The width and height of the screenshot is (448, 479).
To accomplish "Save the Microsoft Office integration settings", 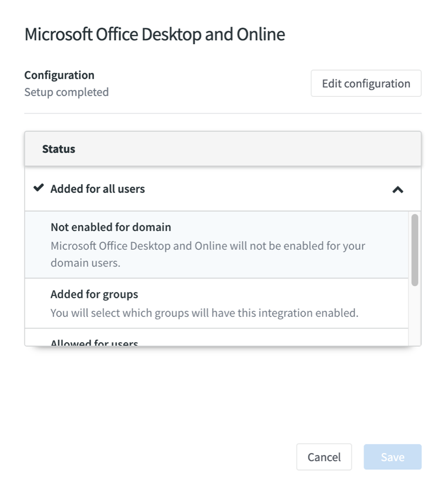I will (x=392, y=456).
